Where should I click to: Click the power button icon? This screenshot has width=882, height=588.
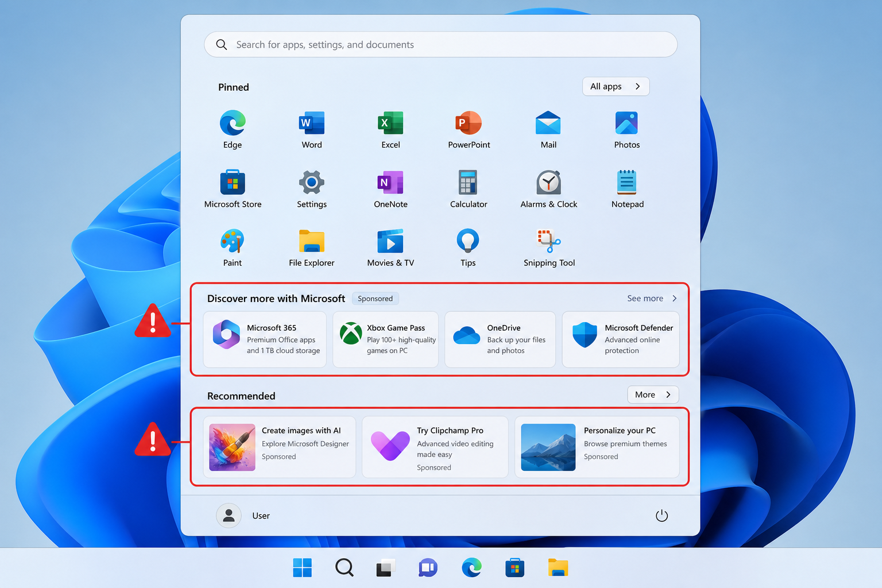(661, 516)
